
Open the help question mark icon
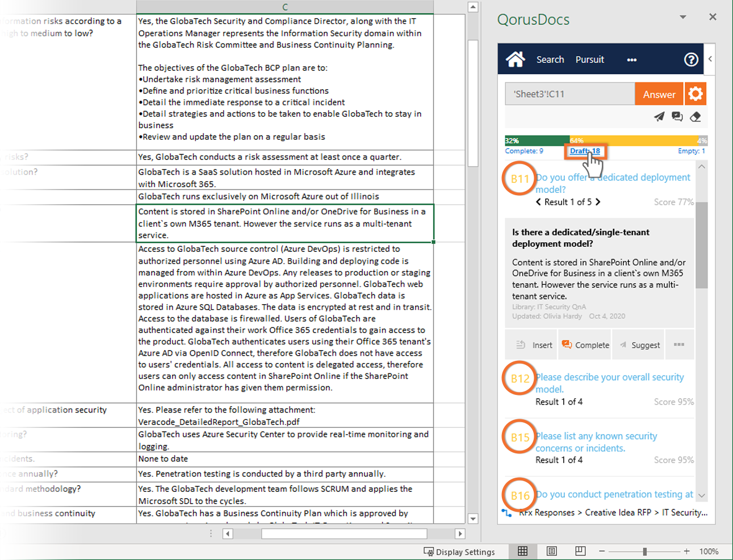(x=690, y=60)
